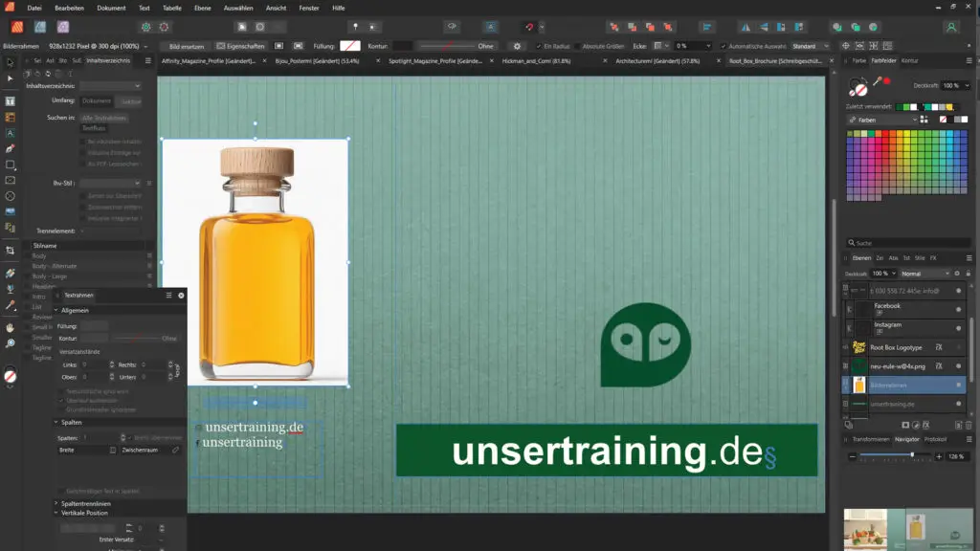Switch to the Navigator panel tab
This screenshot has width=980, height=551.
[x=907, y=439]
